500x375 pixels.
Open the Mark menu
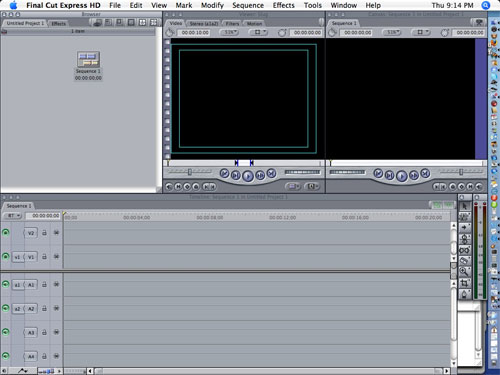[x=184, y=5]
